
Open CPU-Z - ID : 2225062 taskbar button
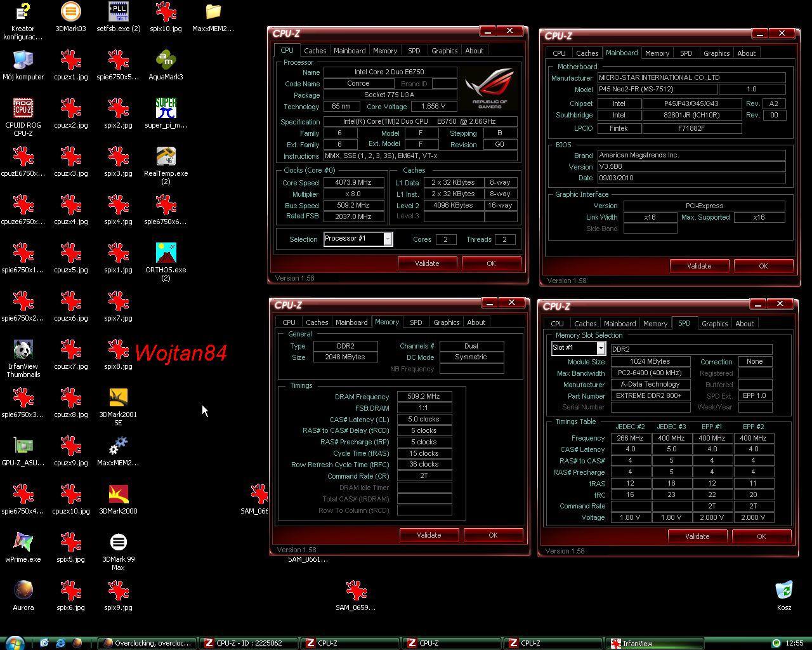point(249,643)
